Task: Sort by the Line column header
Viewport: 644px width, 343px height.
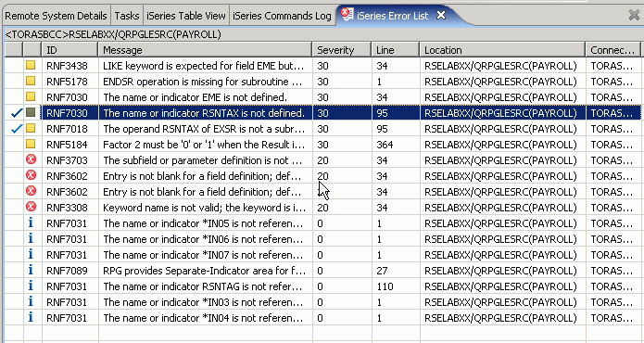Action: 396,50
